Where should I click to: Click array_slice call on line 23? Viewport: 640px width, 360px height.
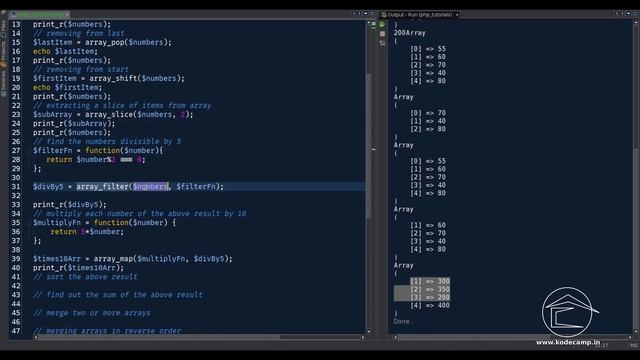point(139,114)
